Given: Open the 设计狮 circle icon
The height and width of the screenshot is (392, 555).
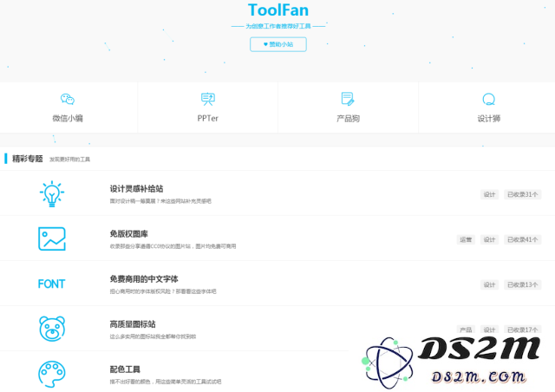Looking at the screenshot, I should tap(488, 99).
